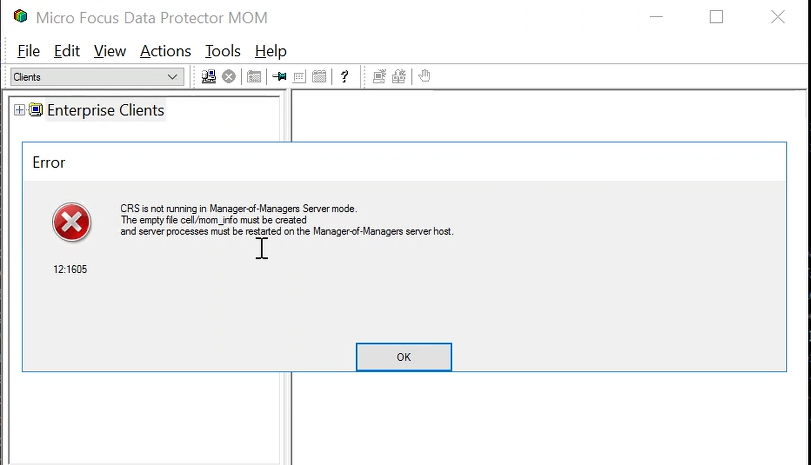Click the Enterprise Clients computer icon
Image resolution: width=811 pixels, height=465 pixels.
click(x=36, y=110)
